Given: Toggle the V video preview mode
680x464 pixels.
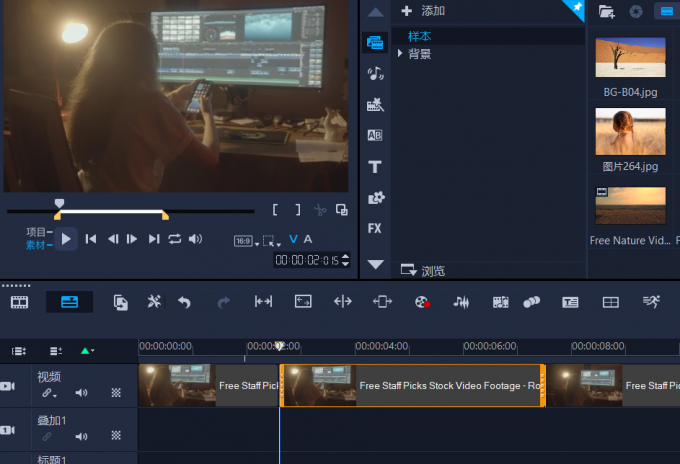Looking at the screenshot, I should 293,239.
